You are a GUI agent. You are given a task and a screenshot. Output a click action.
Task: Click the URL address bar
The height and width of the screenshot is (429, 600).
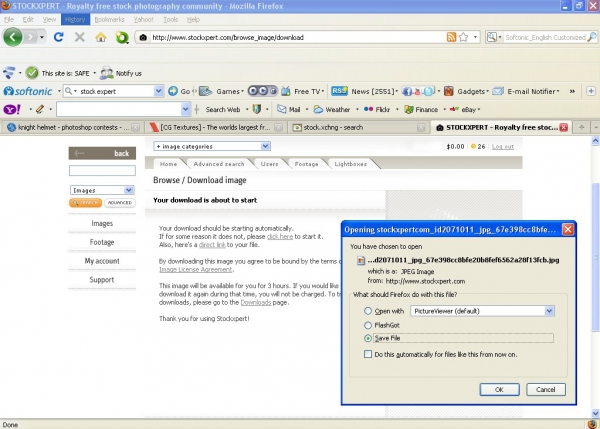(x=291, y=37)
